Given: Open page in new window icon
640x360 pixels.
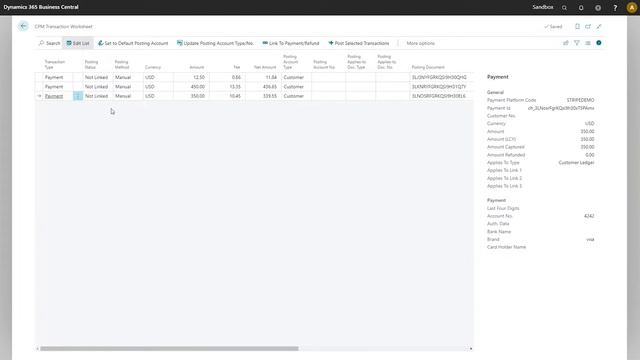Looking at the screenshot, I should pyautogui.click(x=588, y=27).
